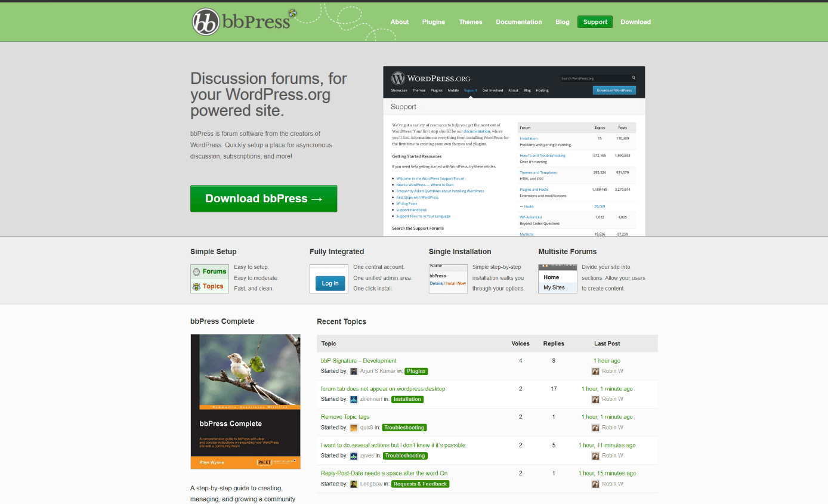Open the Remove Topic tags topic
This screenshot has height=504, width=828.
pos(345,417)
